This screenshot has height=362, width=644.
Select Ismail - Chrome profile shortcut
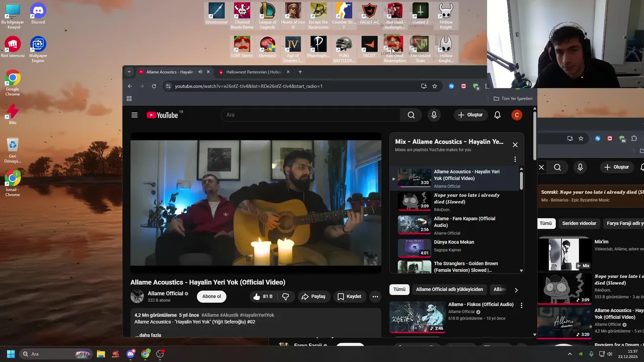tap(13, 184)
